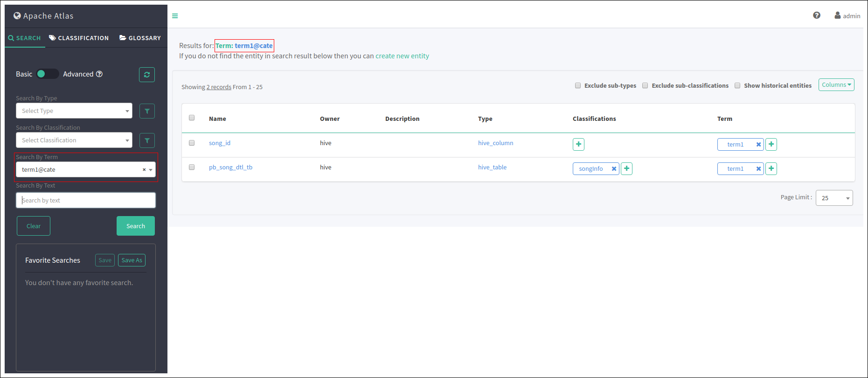Click the Clear button
The image size is (868, 378).
coord(34,226)
